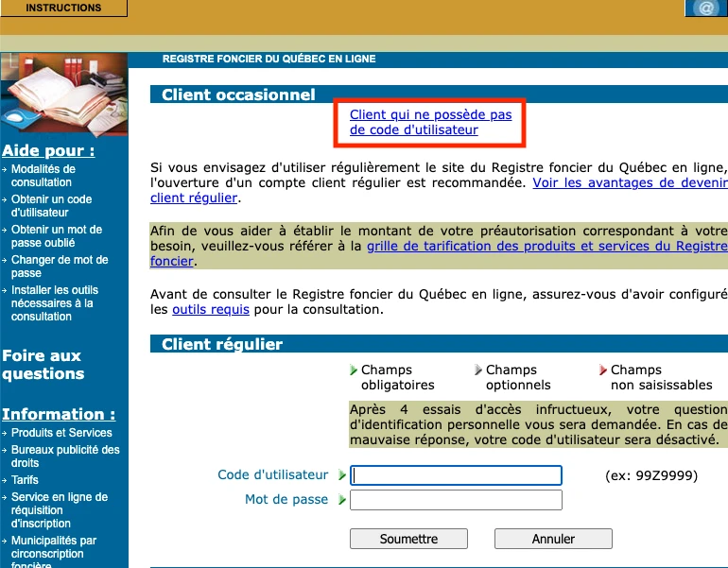
Task: Select 'Tarifs' in the Information menu
Action: 25,480
